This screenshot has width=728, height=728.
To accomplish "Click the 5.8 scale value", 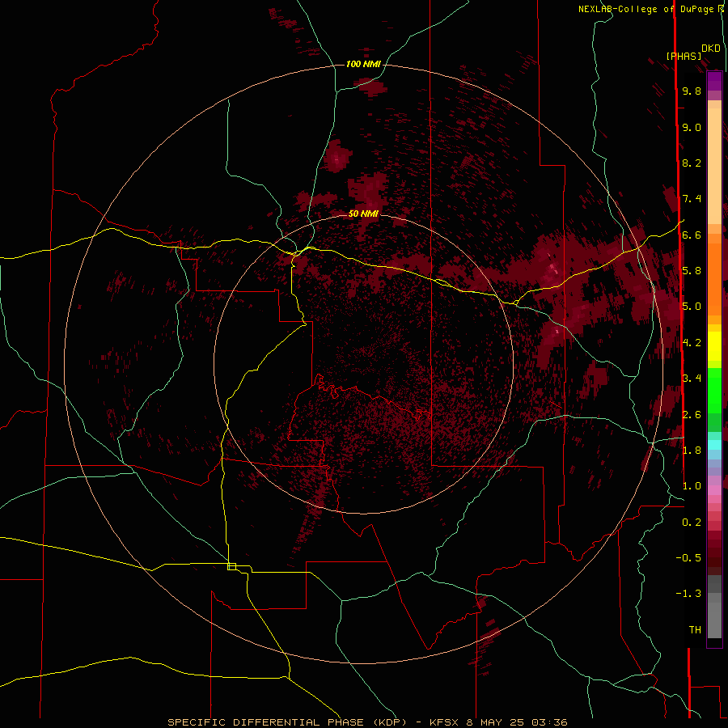I will pos(692,271).
